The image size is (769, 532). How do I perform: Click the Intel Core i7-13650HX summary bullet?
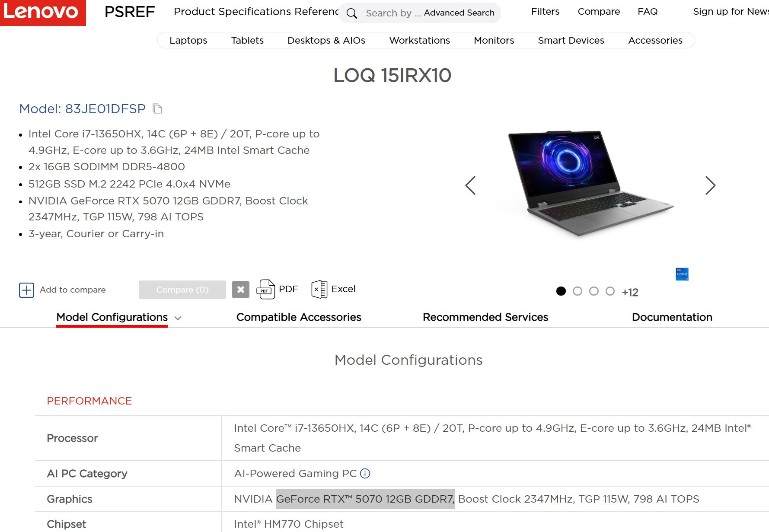coord(174,142)
